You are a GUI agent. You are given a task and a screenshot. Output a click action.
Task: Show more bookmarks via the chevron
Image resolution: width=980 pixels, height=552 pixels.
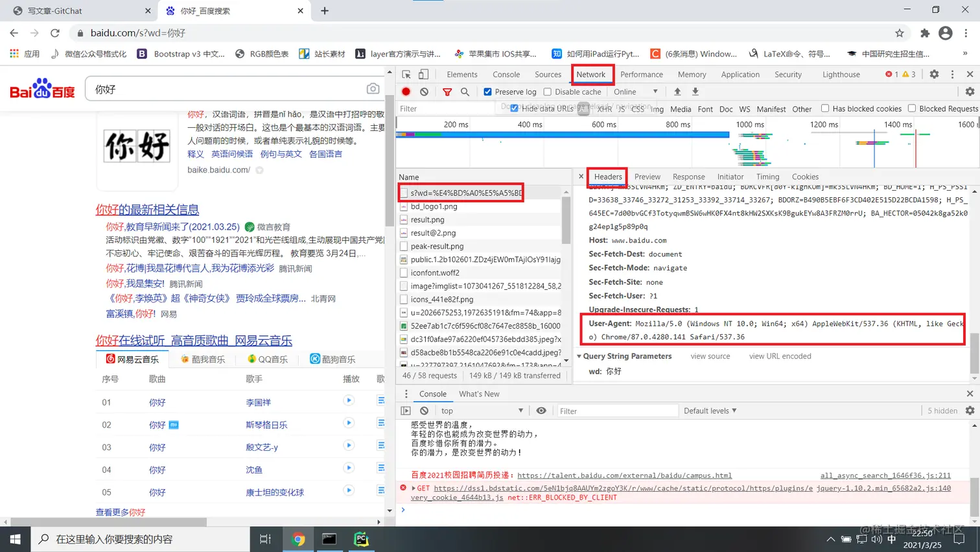965,54
